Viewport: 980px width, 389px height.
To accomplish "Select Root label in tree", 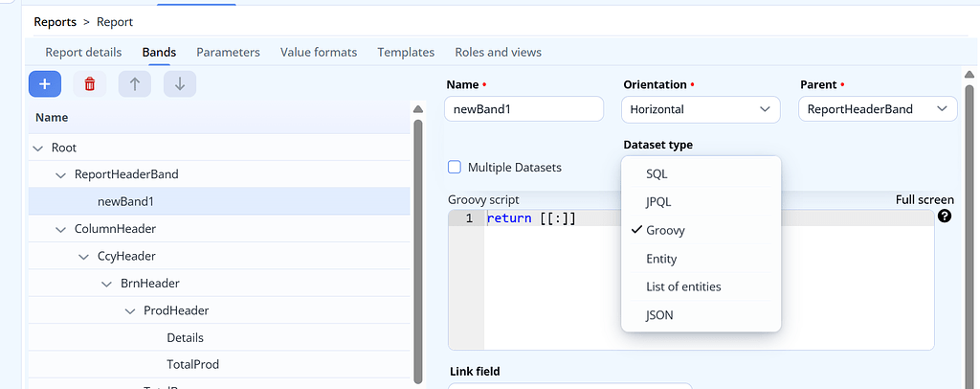I will pyautogui.click(x=64, y=149).
